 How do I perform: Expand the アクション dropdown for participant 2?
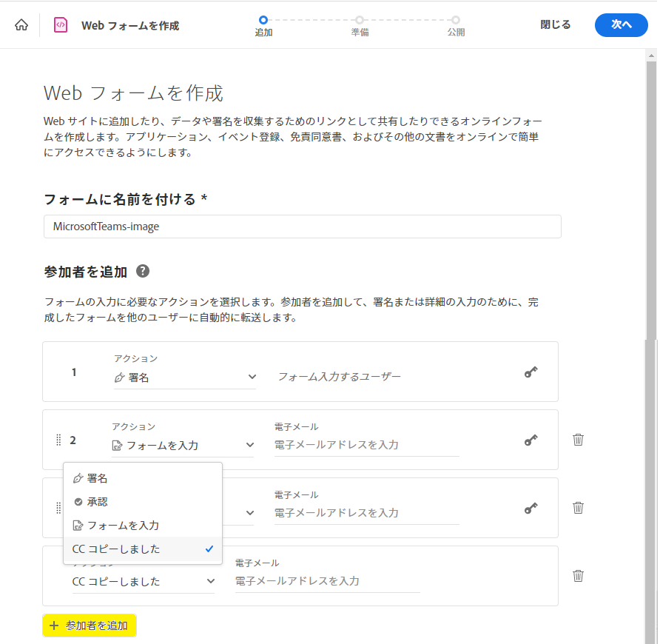coord(249,444)
